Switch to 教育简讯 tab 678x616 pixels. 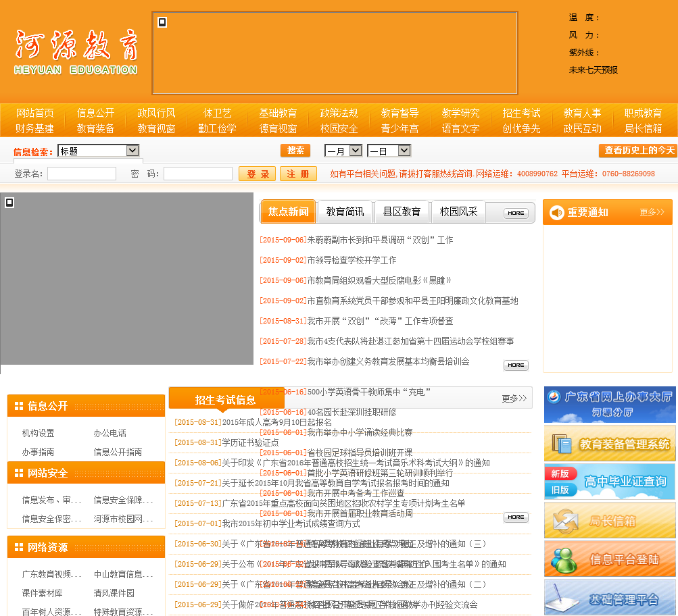[345, 211]
